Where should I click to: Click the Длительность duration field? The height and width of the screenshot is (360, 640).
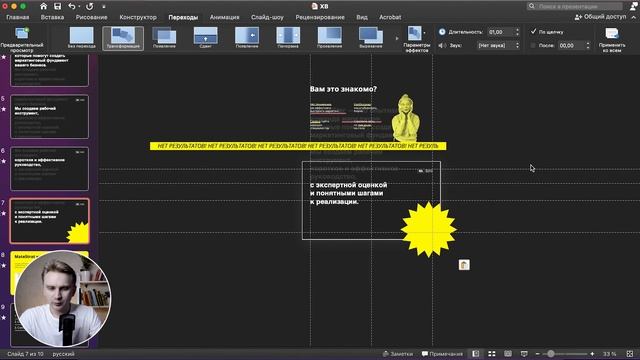pyautogui.click(x=500, y=32)
